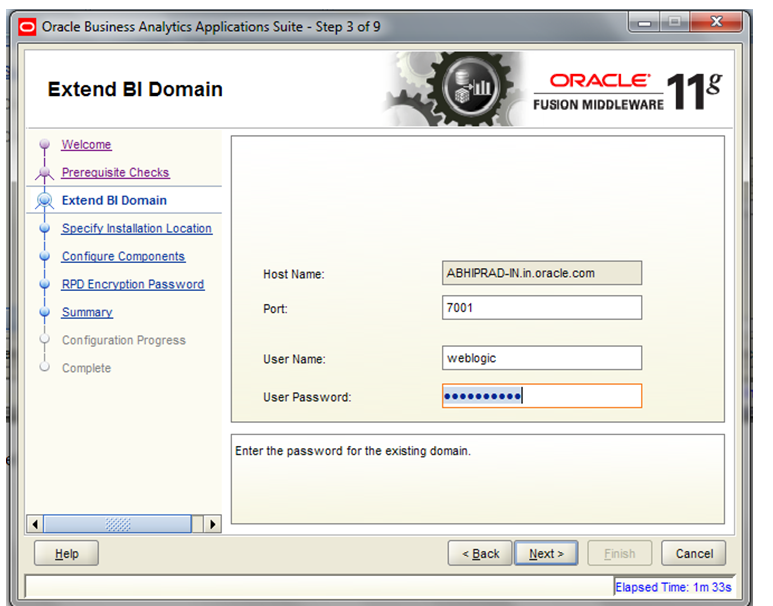The image size is (773, 606).
Task: Click the 'Complete' step text
Action: click(86, 368)
